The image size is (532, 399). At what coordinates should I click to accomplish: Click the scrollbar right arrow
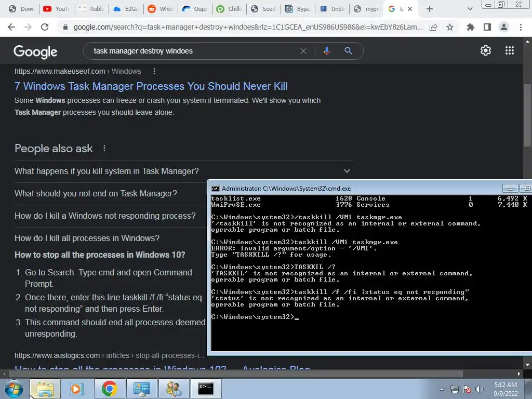point(519,374)
